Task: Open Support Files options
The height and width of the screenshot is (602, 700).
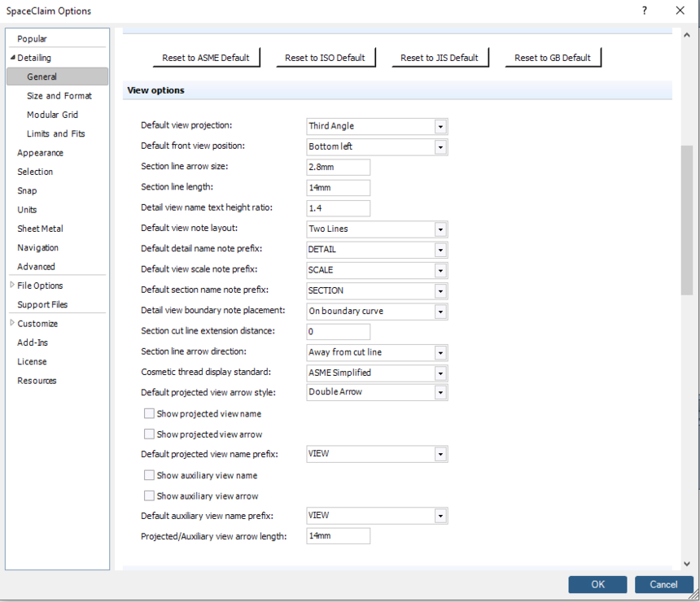Action: click(x=42, y=304)
